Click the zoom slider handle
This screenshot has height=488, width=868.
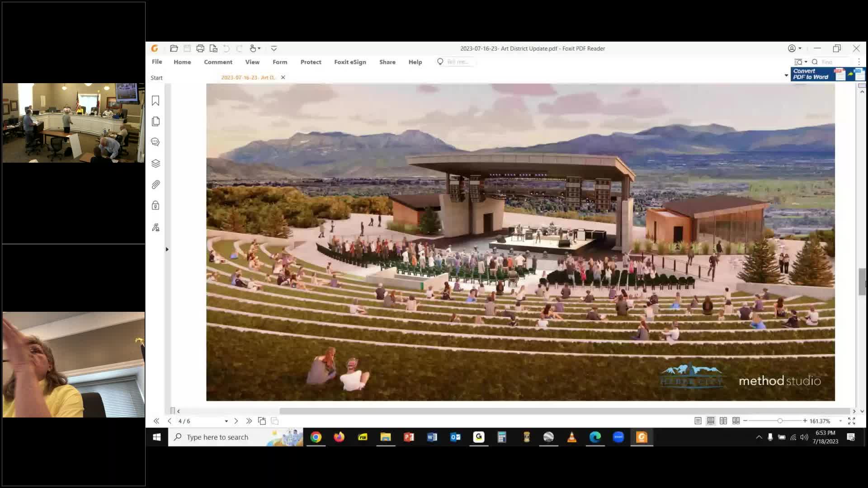(780, 421)
